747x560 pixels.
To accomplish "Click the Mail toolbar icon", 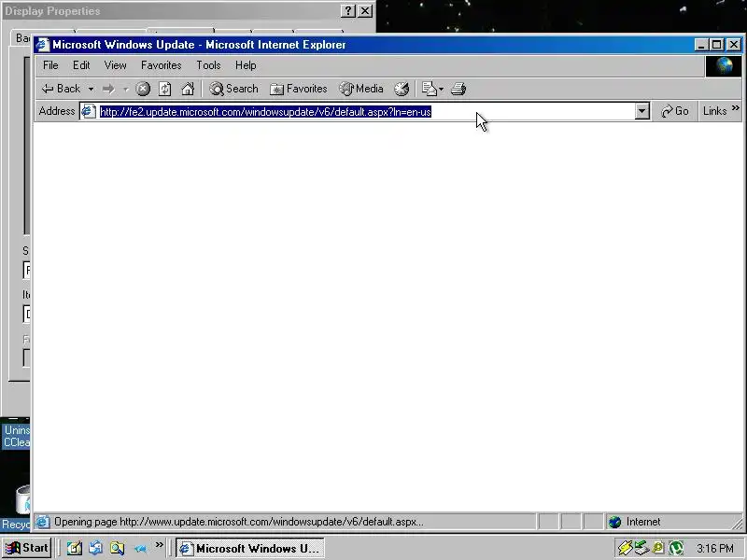I will point(430,89).
